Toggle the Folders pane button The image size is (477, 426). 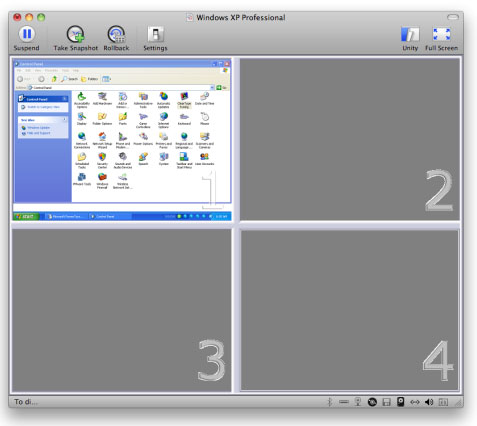(89, 79)
